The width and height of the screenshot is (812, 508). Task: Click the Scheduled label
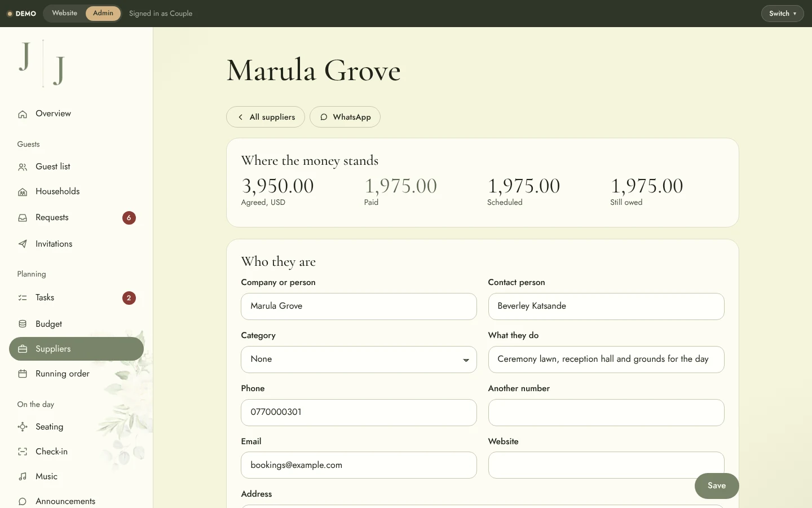click(x=505, y=202)
